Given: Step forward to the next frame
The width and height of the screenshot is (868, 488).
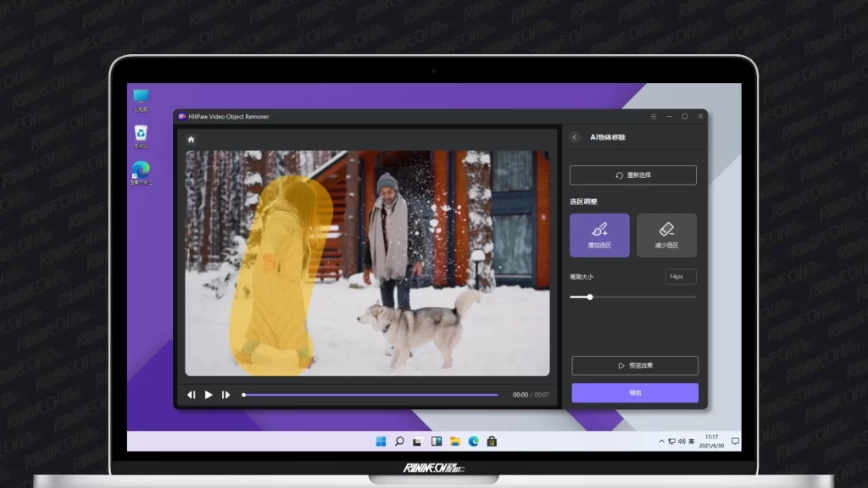Looking at the screenshot, I should [225, 395].
